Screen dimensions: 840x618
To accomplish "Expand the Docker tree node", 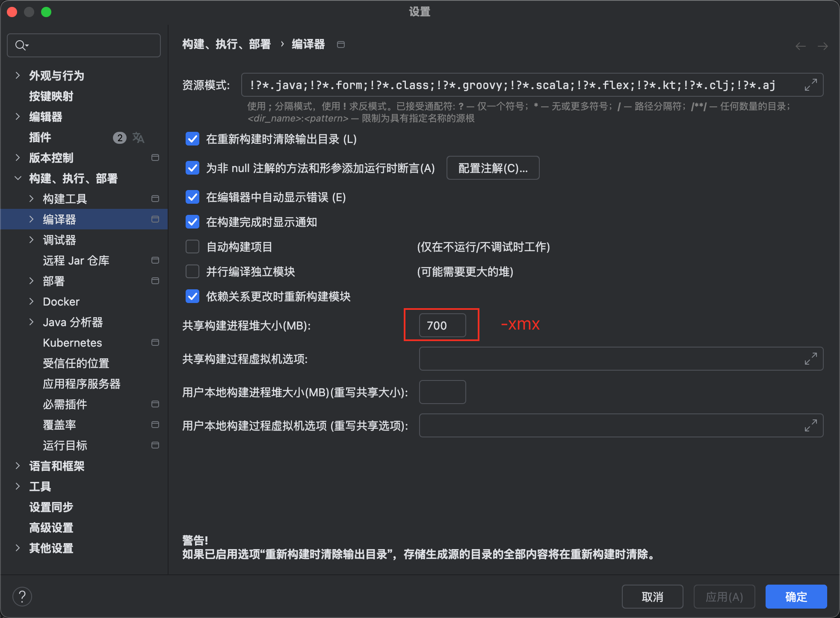I will point(32,301).
